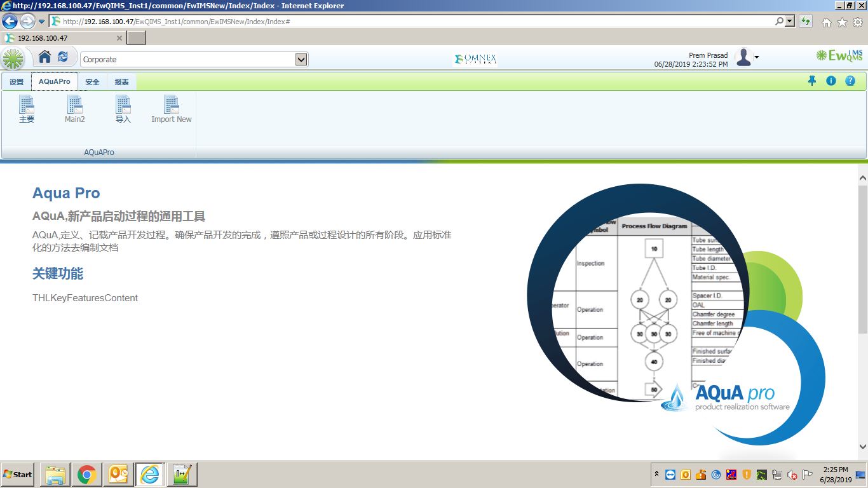This screenshot has width=868, height=488.
Task: Click the AQuAPro group label under icons
Action: pos(99,152)
